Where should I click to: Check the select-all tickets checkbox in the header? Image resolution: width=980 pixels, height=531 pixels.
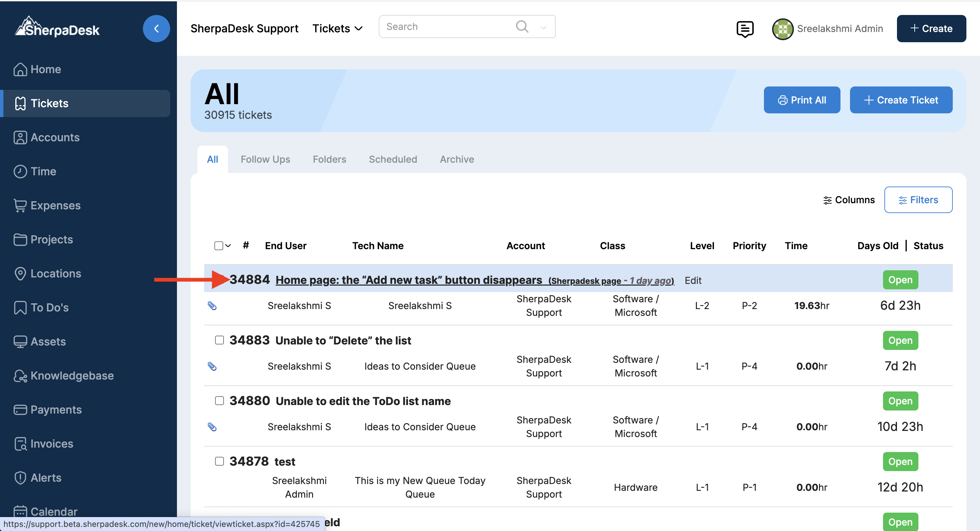click(218, 246)
